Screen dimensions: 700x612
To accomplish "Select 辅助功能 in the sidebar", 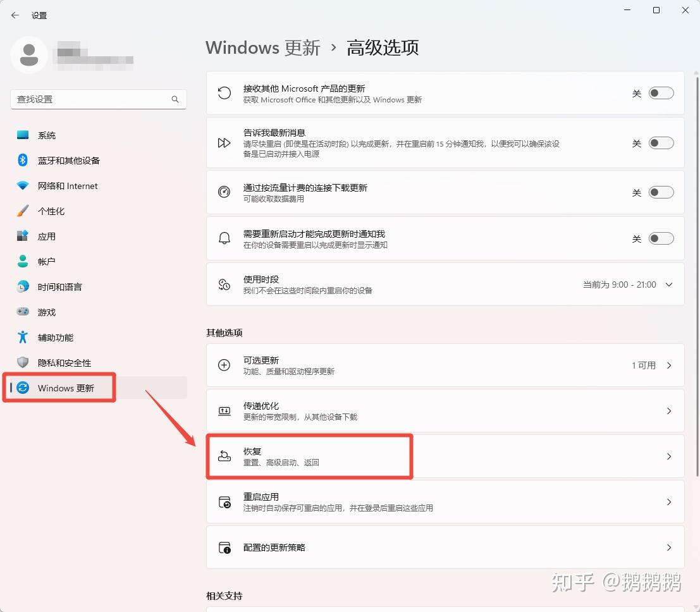I will 98,338.
